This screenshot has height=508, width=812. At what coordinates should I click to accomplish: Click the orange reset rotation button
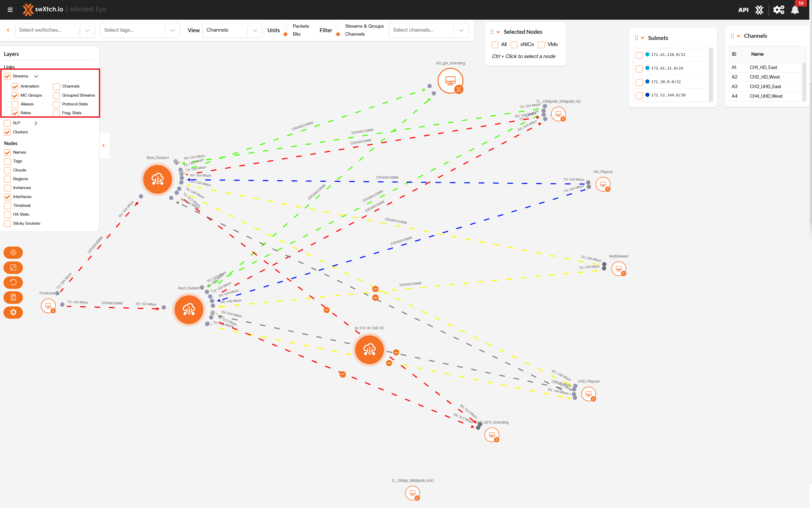click(13, 282)
